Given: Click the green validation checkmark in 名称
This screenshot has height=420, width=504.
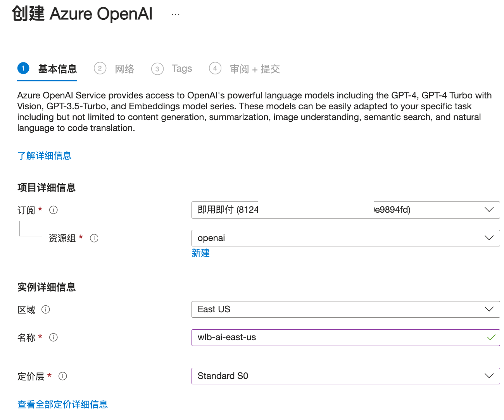Looking at the screenshot, I should 491,337.
